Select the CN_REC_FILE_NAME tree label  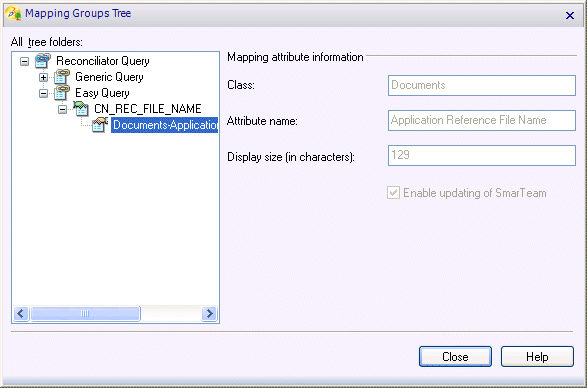pyautogui.click(x=147, y=109)
